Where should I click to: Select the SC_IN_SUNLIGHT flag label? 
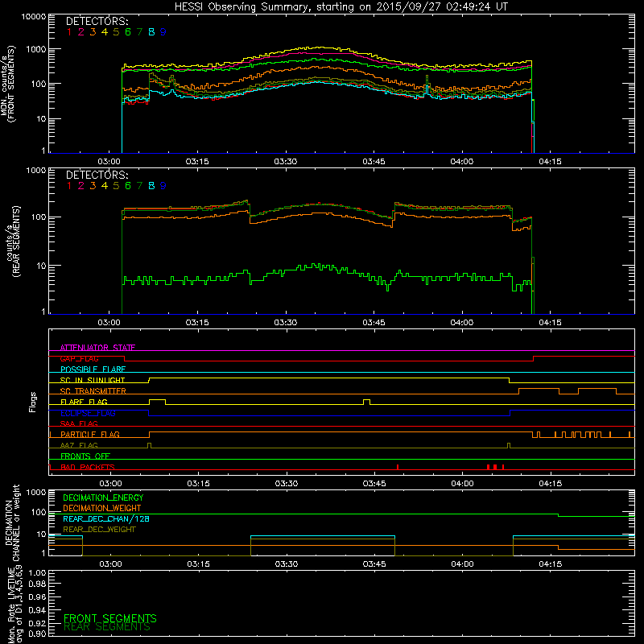(x=93, y=380)
